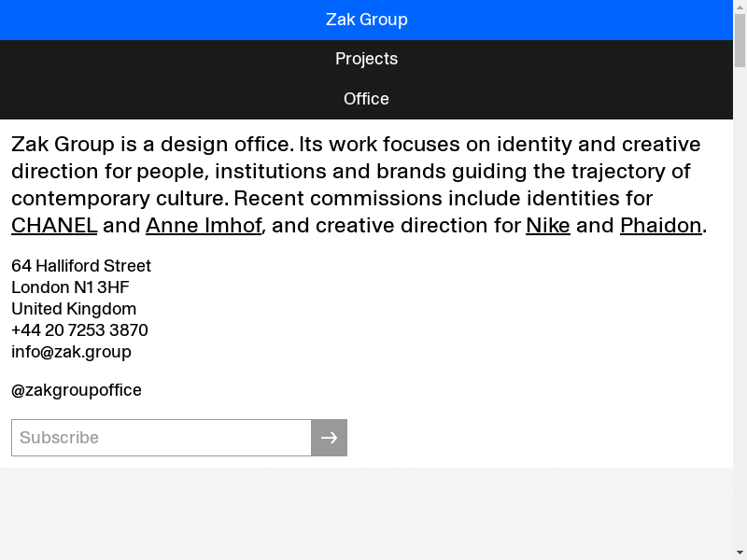Image resolution: width=747 pixels, height=560 pixels.
Task: Click the vertical scrollbar thumb
Action: (740, 37)
